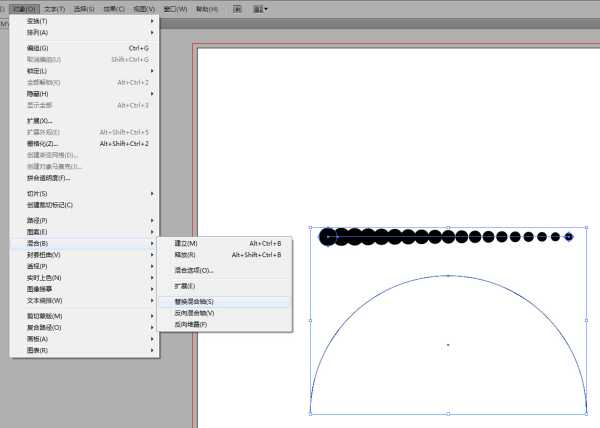The width and height of the screenshot is (600, 428).
Task: Click 栅格化(Z)... menu entry
Action: 43,143
